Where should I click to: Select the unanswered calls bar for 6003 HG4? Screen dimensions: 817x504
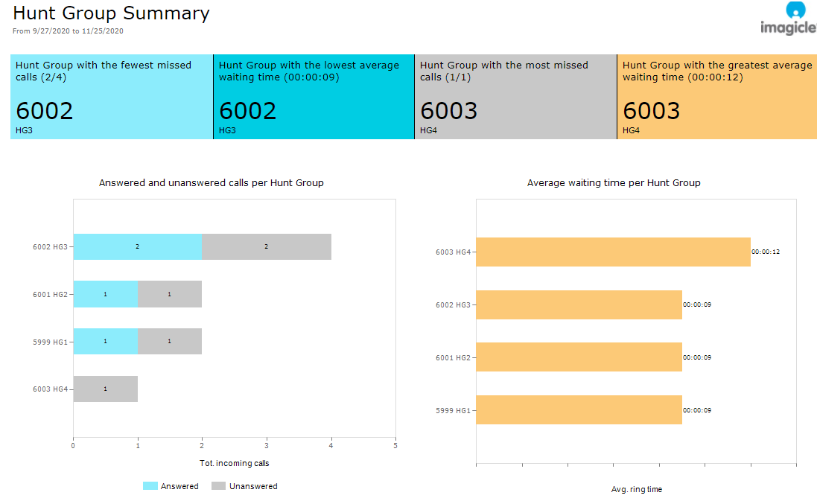point(105,389)
